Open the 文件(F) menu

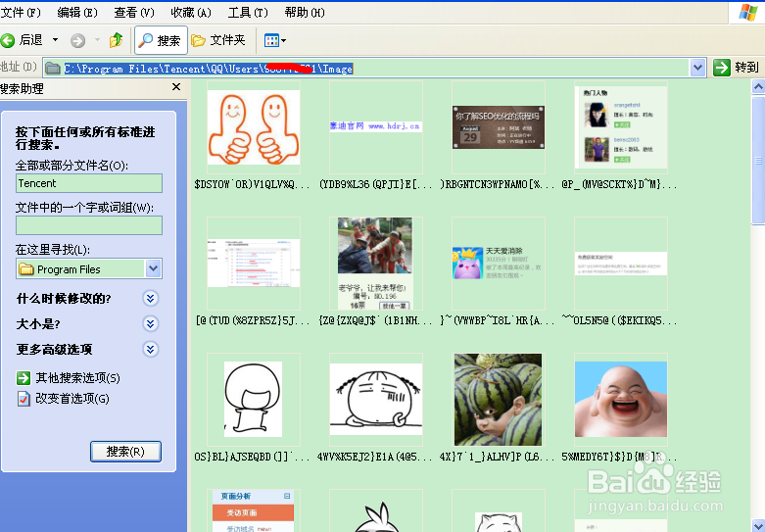click(x=21, y=12)
